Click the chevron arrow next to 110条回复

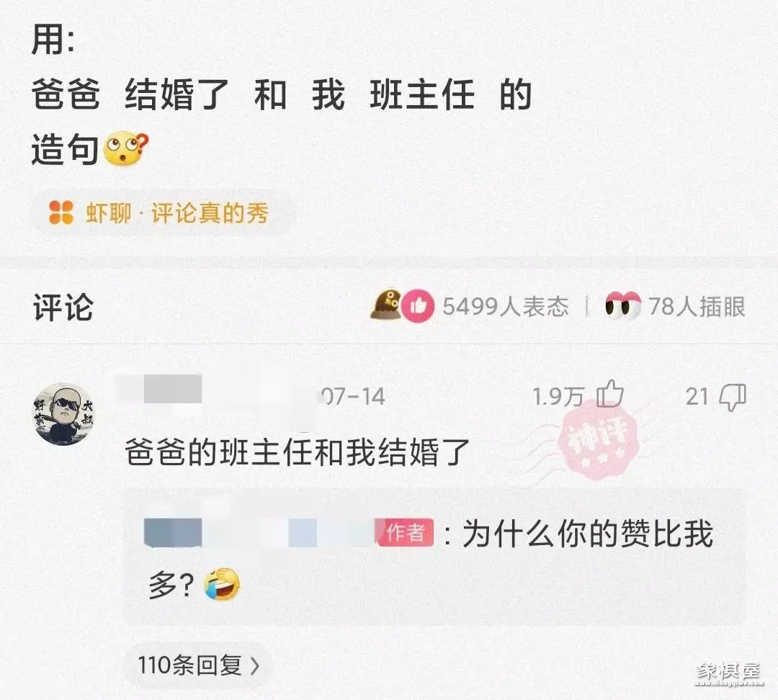tap(254, 665)
